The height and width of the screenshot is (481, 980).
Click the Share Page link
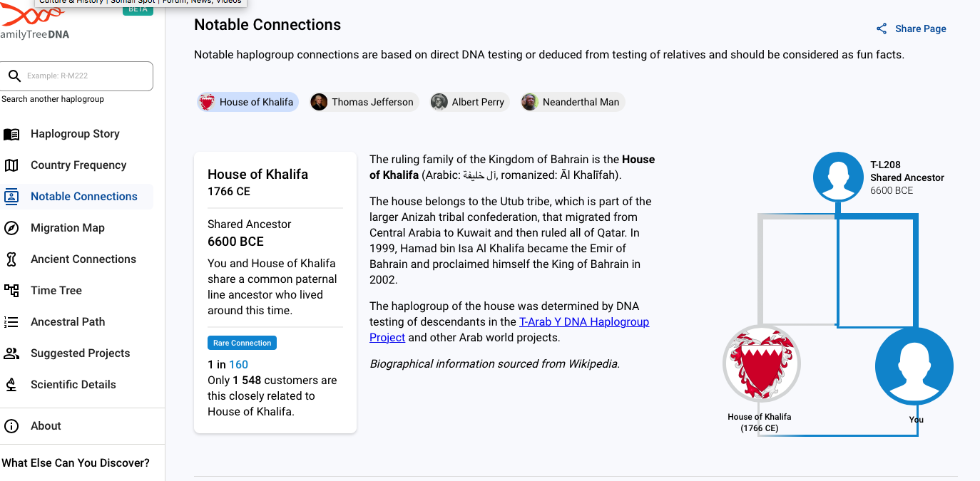(x=911, y=29)
